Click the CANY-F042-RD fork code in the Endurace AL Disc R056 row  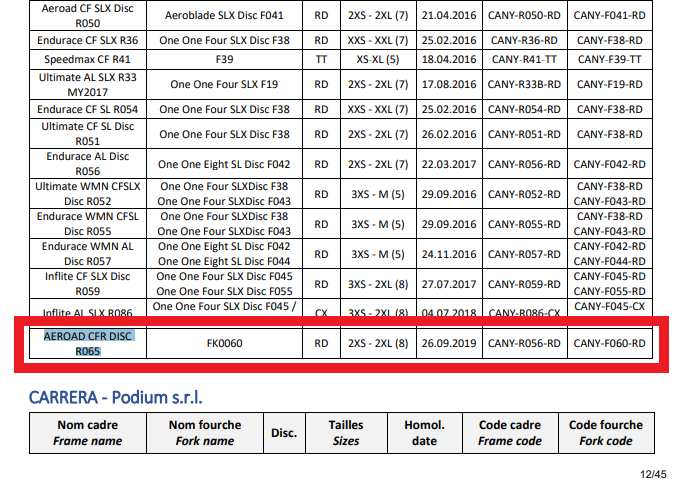pyautogui.click(x=609, y=164)
